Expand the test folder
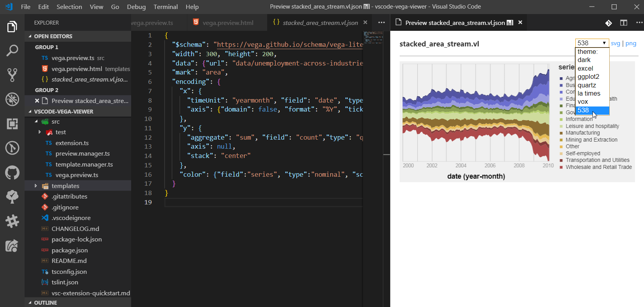 [39, 132]
